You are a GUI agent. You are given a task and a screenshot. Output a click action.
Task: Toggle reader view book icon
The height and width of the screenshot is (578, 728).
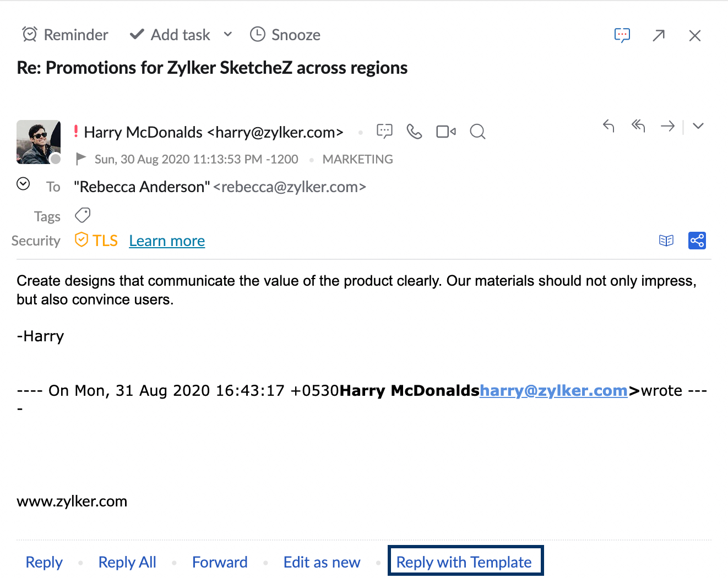coord(666,241)
